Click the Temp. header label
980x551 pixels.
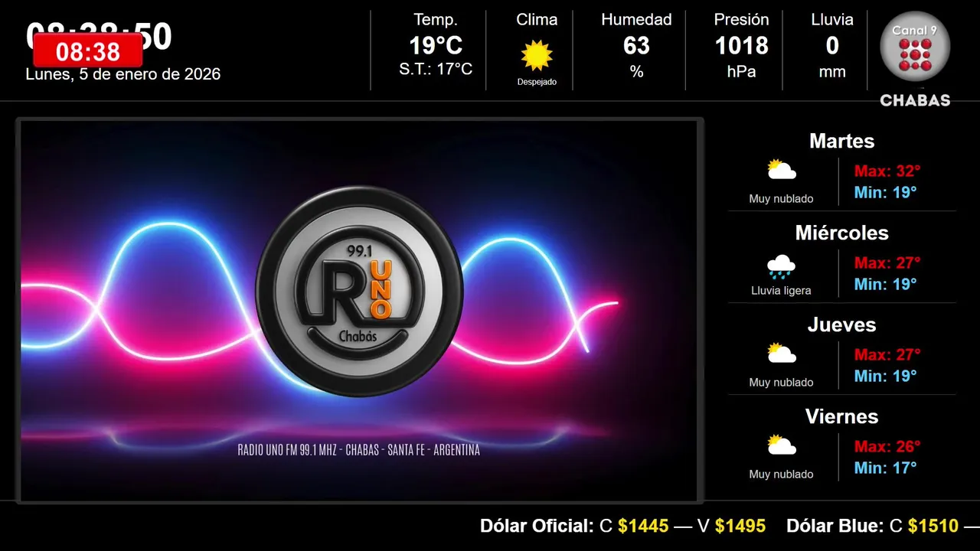coord(436,20)
